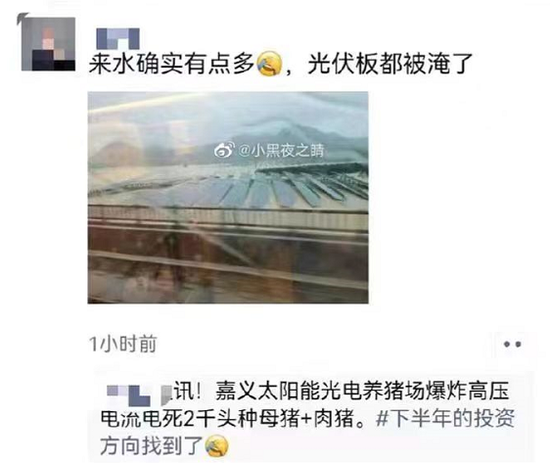Click the small corner mark above avatar
Viewport: 550px width, 463px height.
click(23, 18)
